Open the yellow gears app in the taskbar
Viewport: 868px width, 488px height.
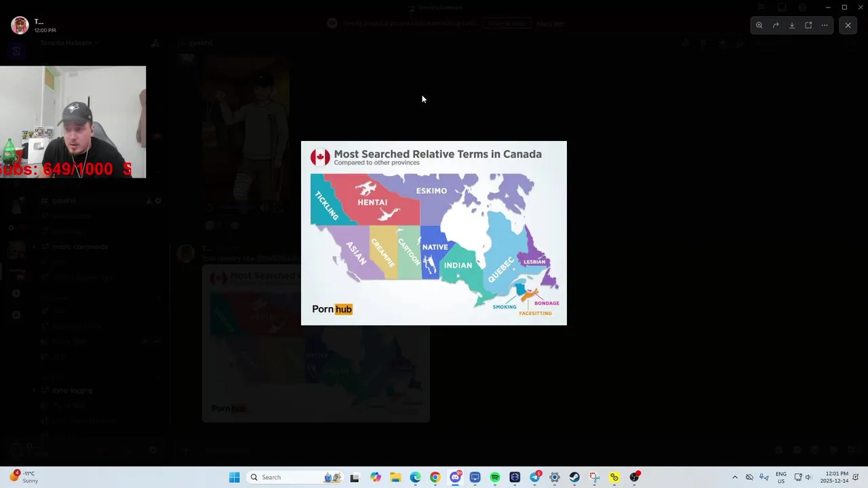tap(614, 477)
